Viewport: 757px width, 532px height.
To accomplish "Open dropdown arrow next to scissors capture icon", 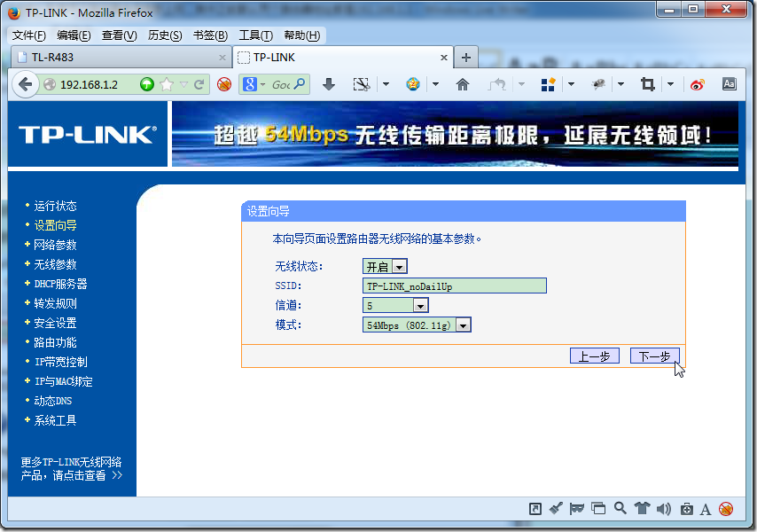I will (386, 84).
